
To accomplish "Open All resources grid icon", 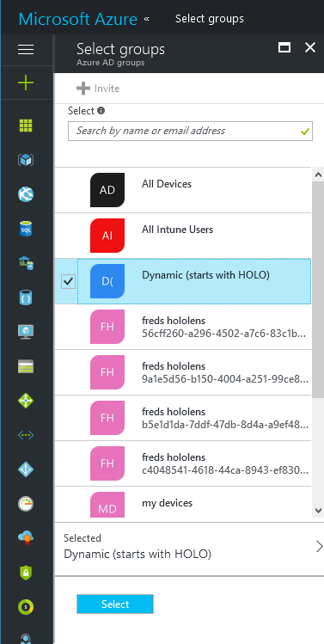I will 26,126.
